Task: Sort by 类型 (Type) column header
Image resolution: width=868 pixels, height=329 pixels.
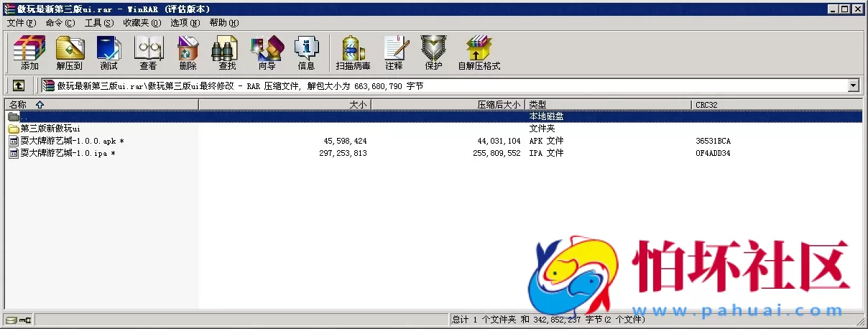Action: (x=609, y=105)
